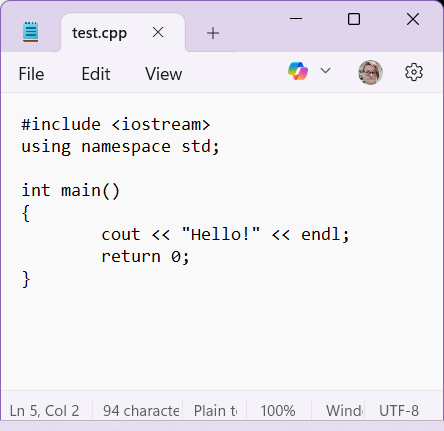Add a new tab with plus button
This screenshot has width=444, height=431.
(x=213, y=33)
